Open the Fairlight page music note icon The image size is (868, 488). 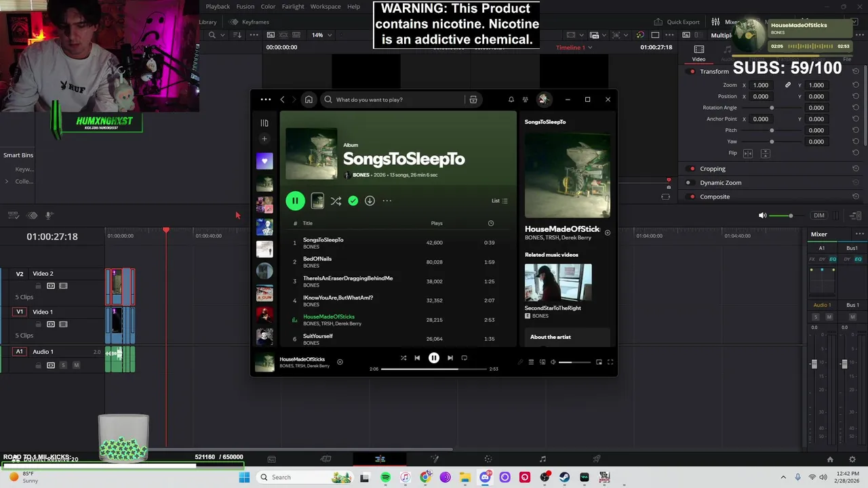(x=542, y=459)
